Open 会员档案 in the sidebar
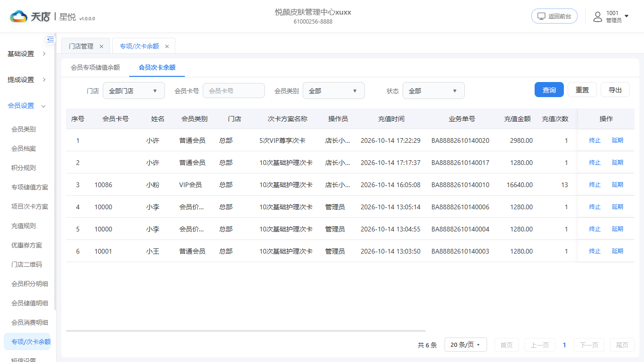Viewport: 644px width, 362px height. (x=24, y=148)
